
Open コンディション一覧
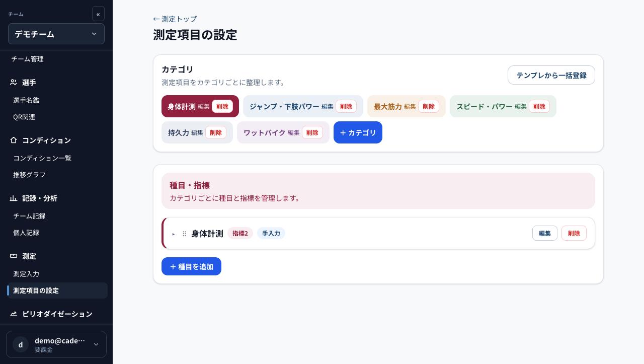point(42,158)
